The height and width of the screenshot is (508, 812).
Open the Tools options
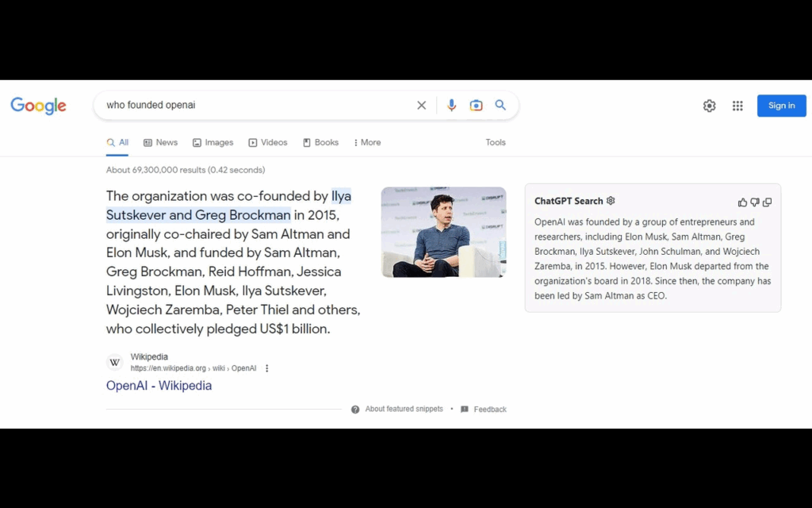pyautogui.click(x=495, y=143)
